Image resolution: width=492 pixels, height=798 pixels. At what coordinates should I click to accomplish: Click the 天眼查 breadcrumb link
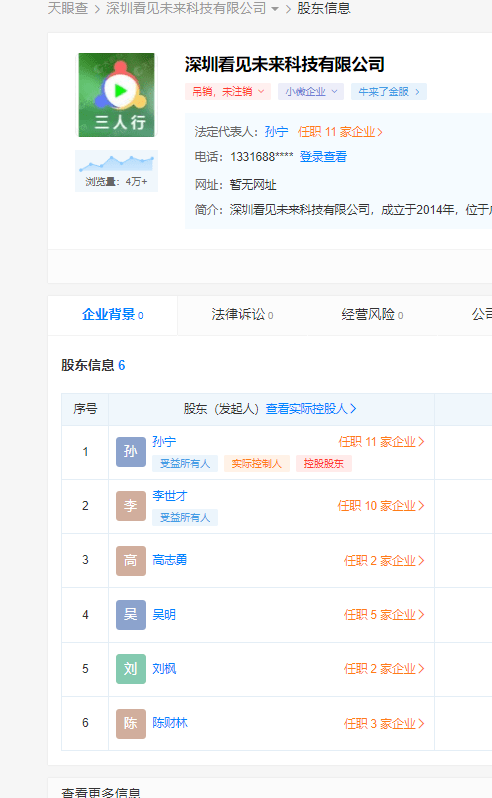pos(68,8)
